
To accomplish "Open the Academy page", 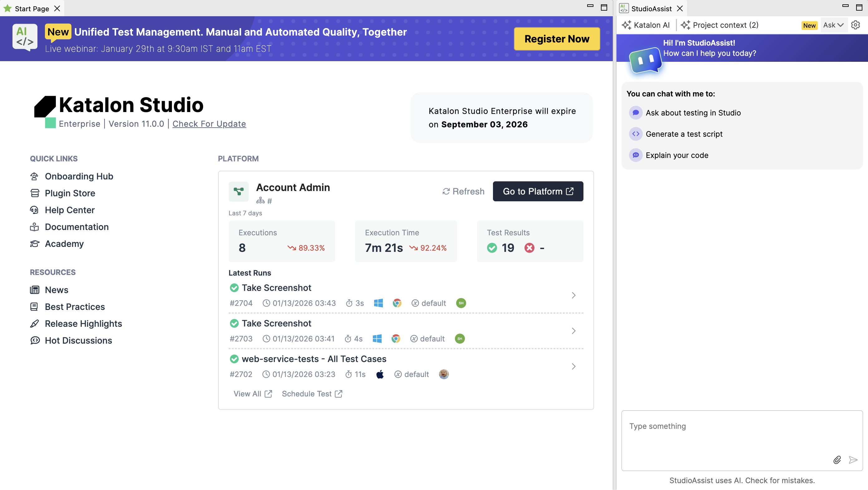I will click(x=64, y=244).
